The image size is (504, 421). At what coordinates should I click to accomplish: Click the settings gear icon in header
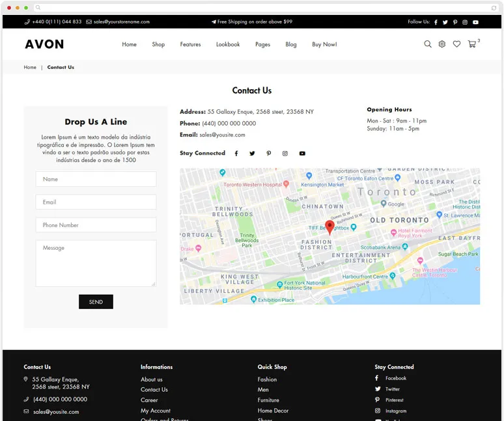(442, 44)
